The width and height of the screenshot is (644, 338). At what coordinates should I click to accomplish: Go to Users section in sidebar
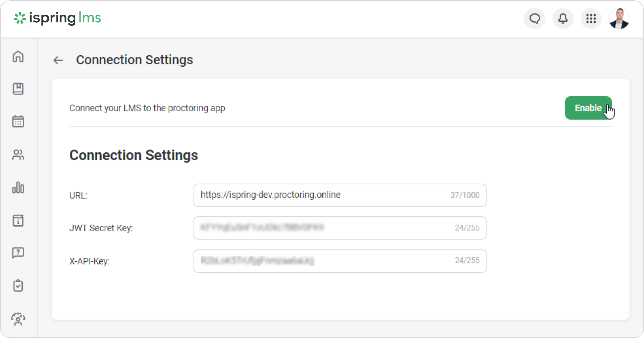pyautogui.click(x=18, y=155)
